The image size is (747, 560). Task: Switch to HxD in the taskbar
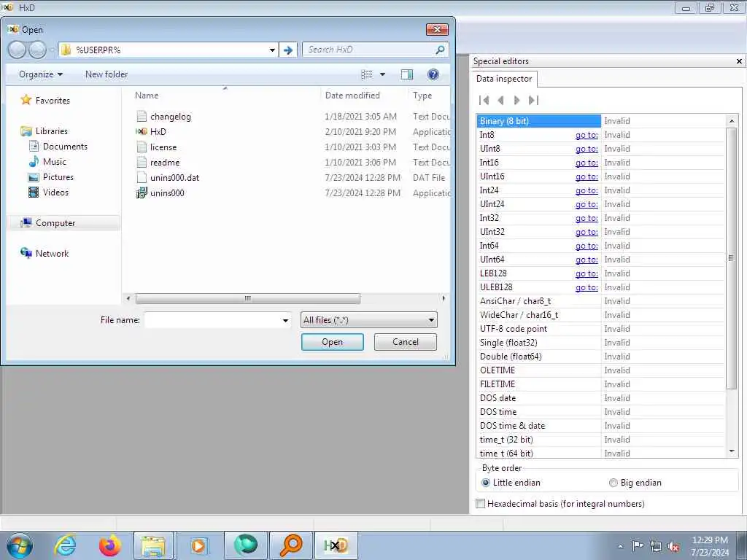click(336, 545)
